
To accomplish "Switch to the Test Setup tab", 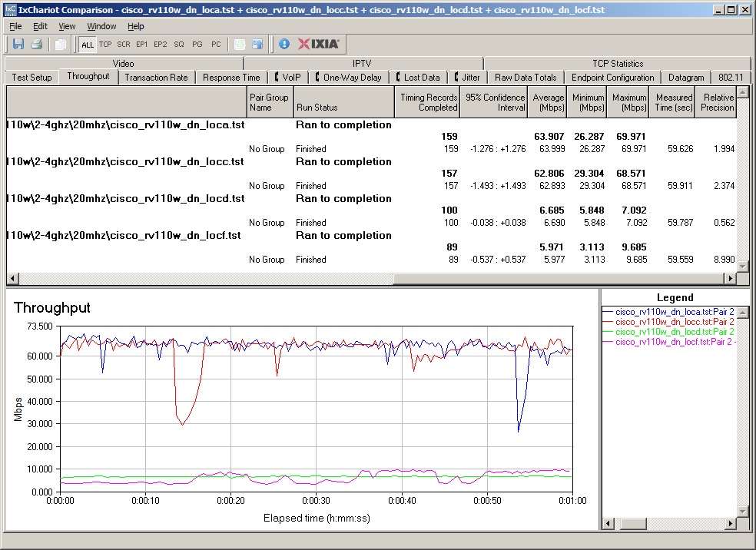I will click(31, 77).
